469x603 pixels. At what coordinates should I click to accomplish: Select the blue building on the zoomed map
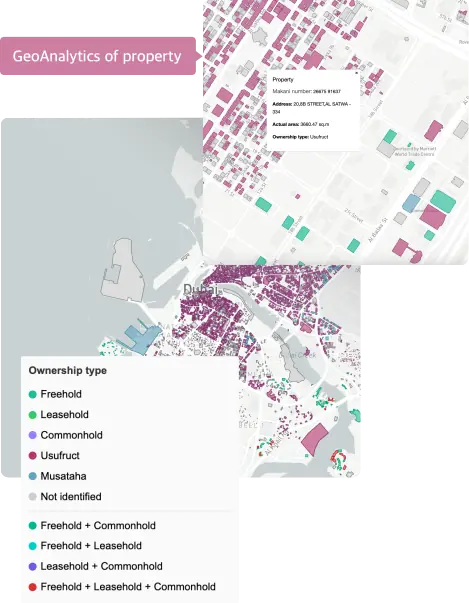[411, 203]
